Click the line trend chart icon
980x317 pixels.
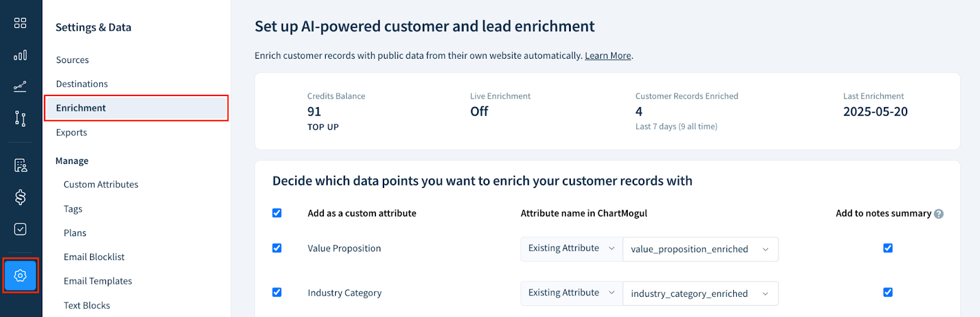coord(20,86)
